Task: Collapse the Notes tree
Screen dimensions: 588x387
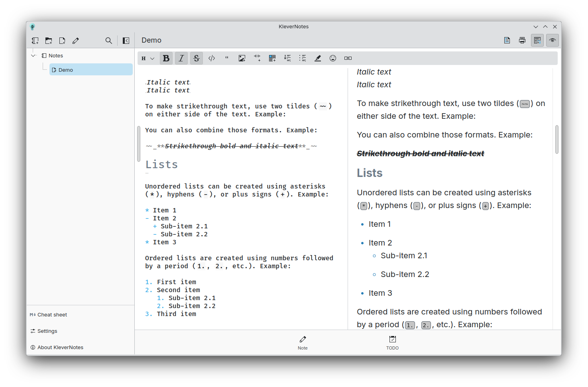Action: pos(33,55)
